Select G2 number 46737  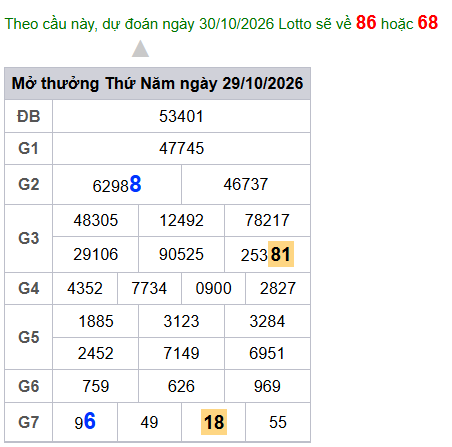click(246, 184)
